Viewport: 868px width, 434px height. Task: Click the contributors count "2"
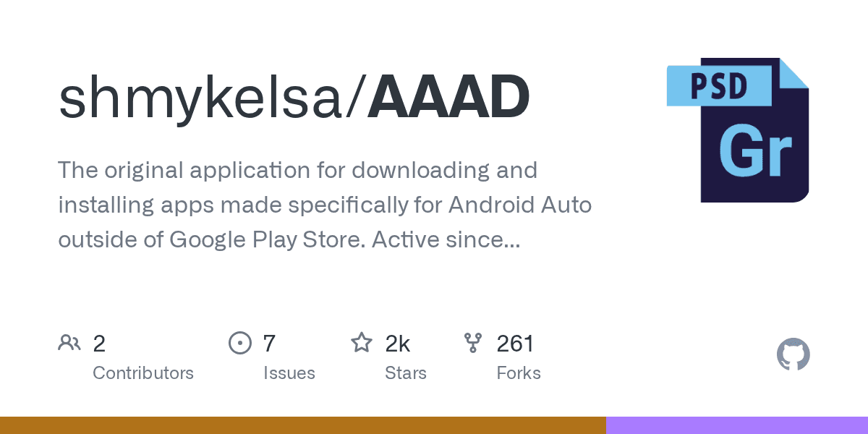pyautogui.click(x=99, y=344)
